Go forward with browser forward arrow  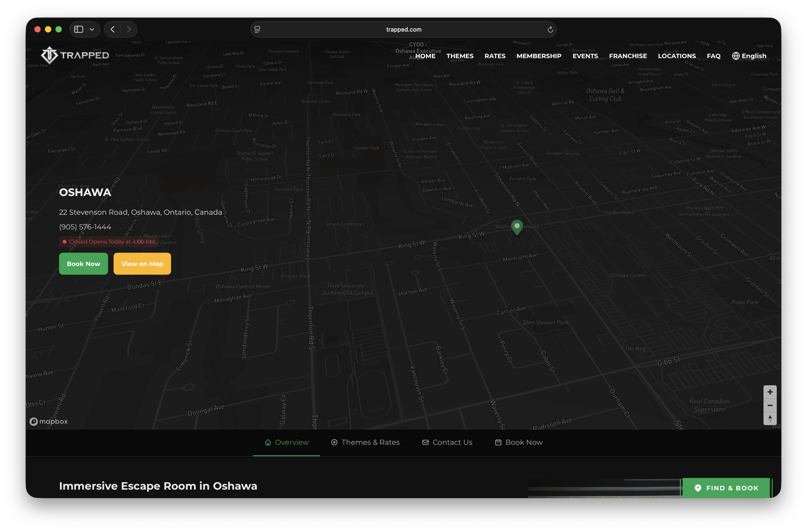tap(129, 30)
